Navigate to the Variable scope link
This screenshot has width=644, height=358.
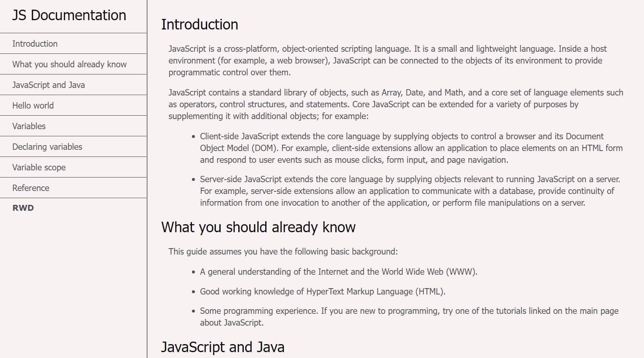coord(39,167)
